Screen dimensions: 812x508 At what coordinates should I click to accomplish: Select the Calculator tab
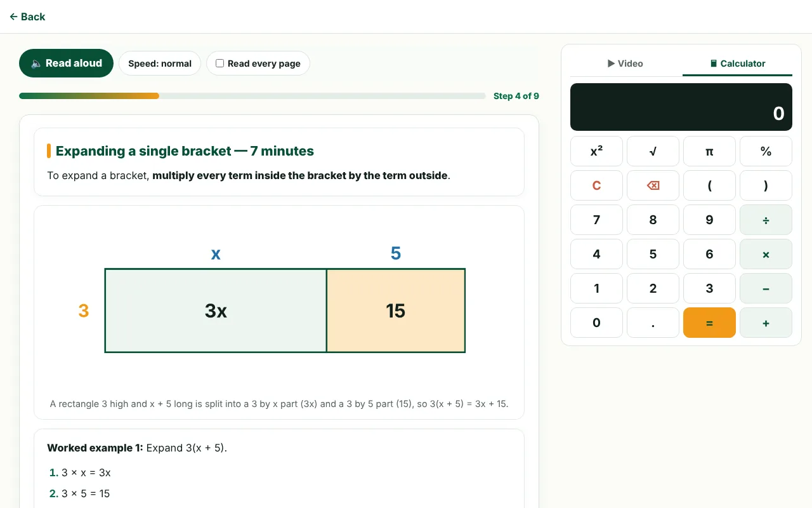click(737, 63)
